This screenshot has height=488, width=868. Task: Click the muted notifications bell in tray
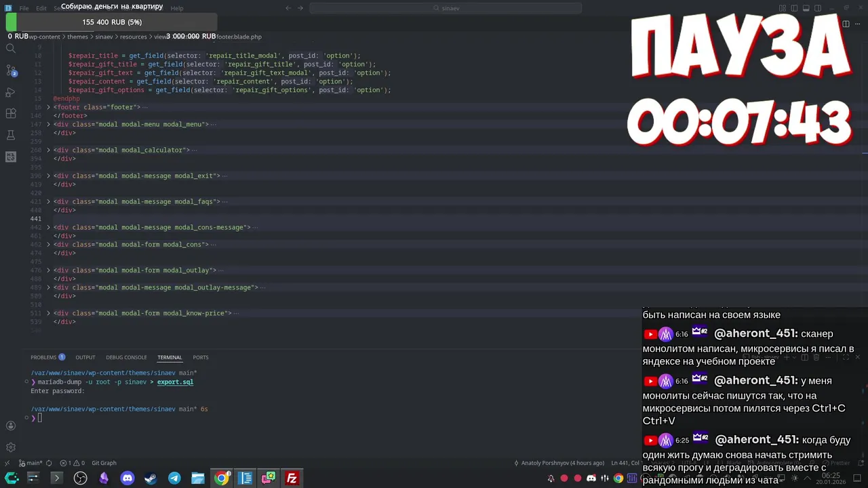coord(551,479)
